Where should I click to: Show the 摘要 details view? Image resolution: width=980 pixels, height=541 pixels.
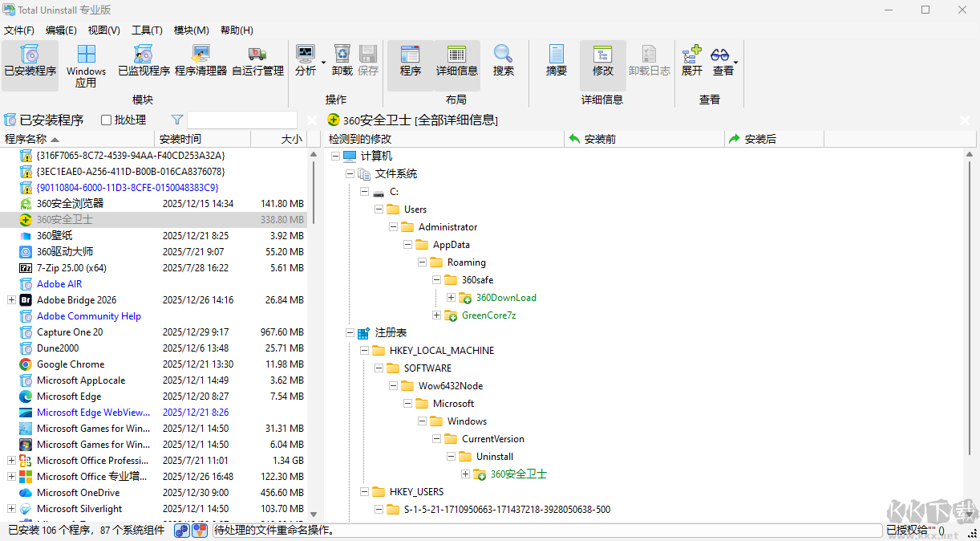pos(557,61)
